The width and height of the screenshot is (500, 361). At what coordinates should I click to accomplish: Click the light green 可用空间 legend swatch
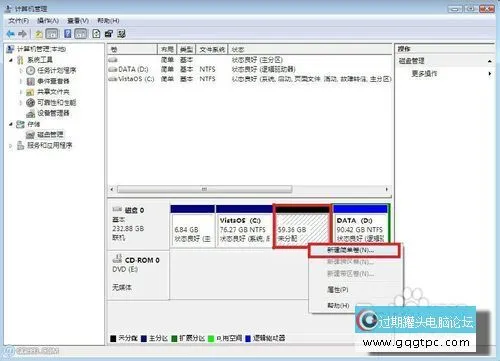click(x=211, y=339)
